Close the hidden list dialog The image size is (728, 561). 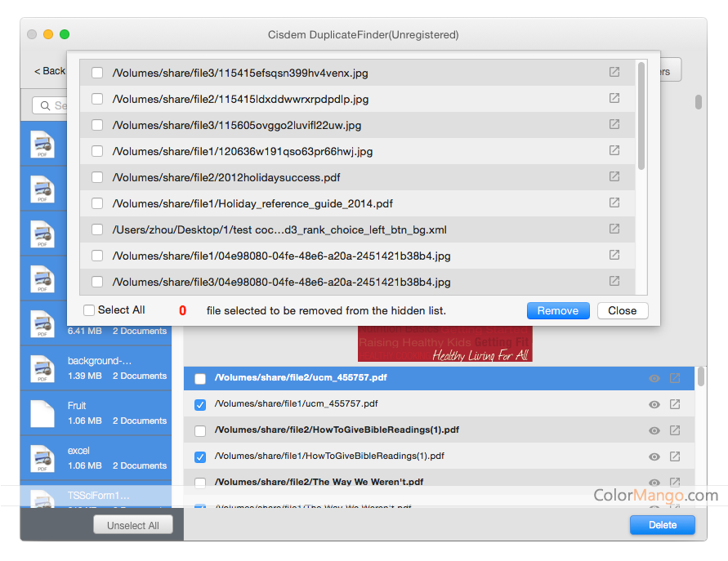coord(622,310)
